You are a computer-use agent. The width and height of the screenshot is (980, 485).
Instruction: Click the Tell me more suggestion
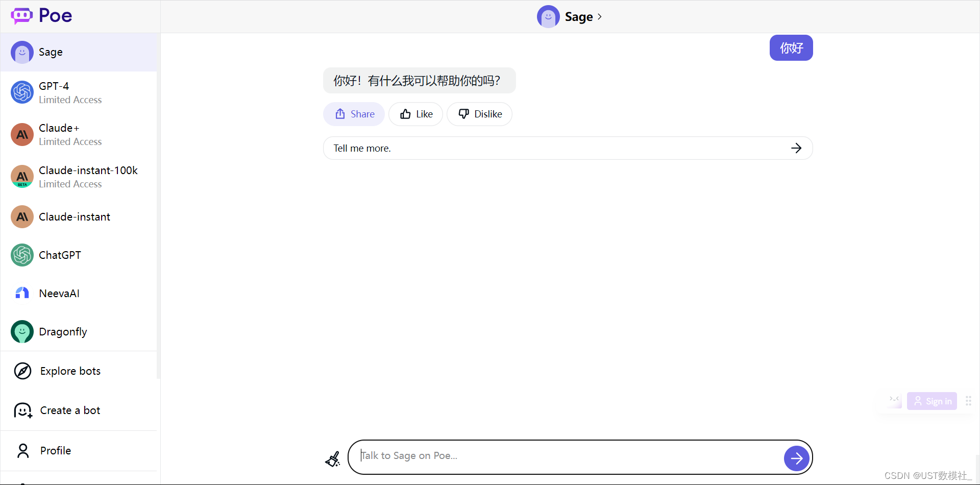pos(568,148)
